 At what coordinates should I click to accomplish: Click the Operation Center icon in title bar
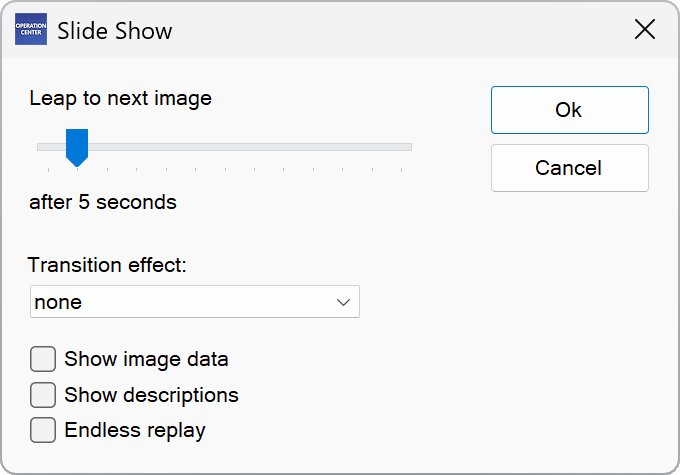click(30, 30)
